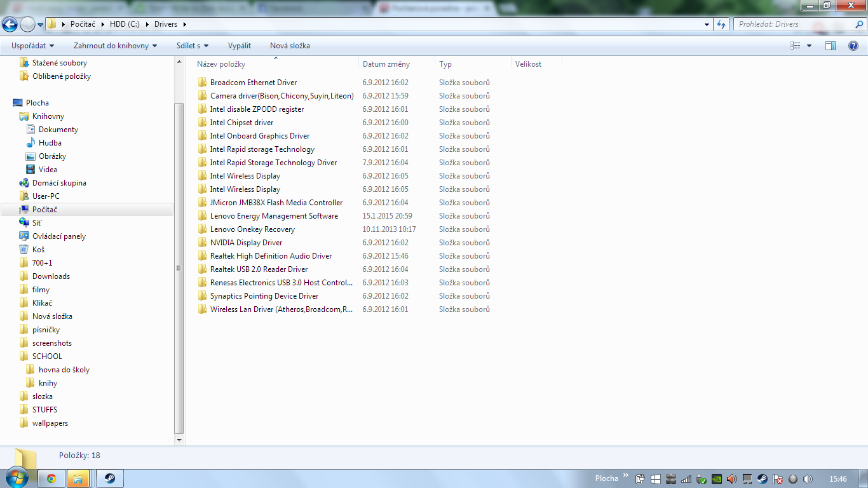Expand the arrow after Drivers in the address bar

[x=184, y=24]
